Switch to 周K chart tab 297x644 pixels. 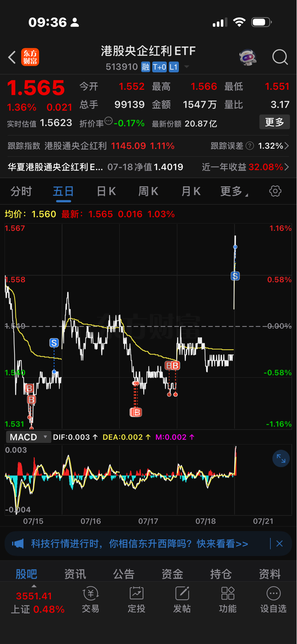pos(148,191)
